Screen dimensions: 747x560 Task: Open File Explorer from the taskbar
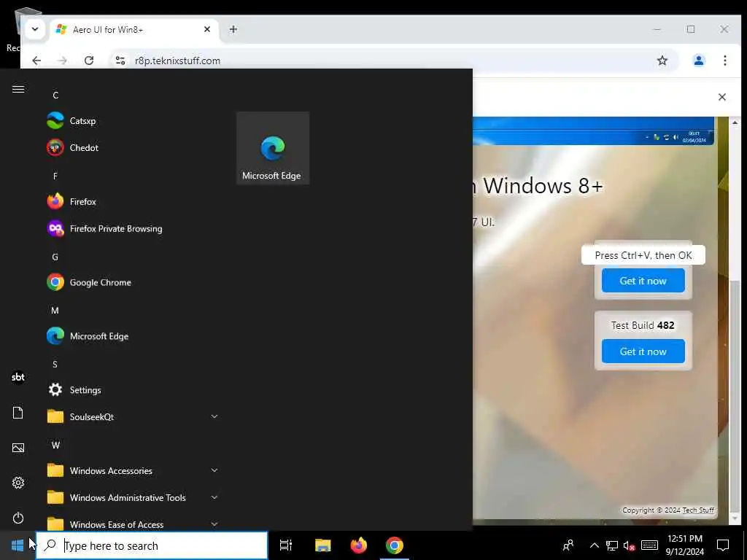pyautogui.click(x=322, y=545)
